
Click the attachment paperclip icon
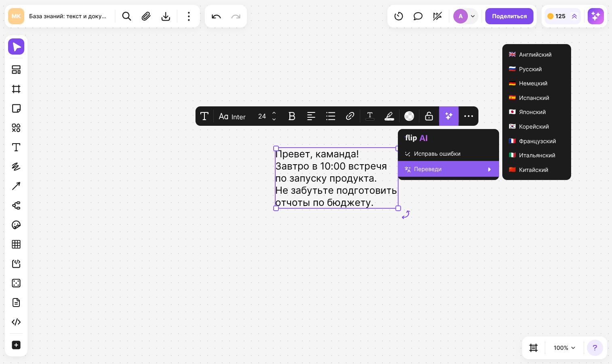pos(146,16)
